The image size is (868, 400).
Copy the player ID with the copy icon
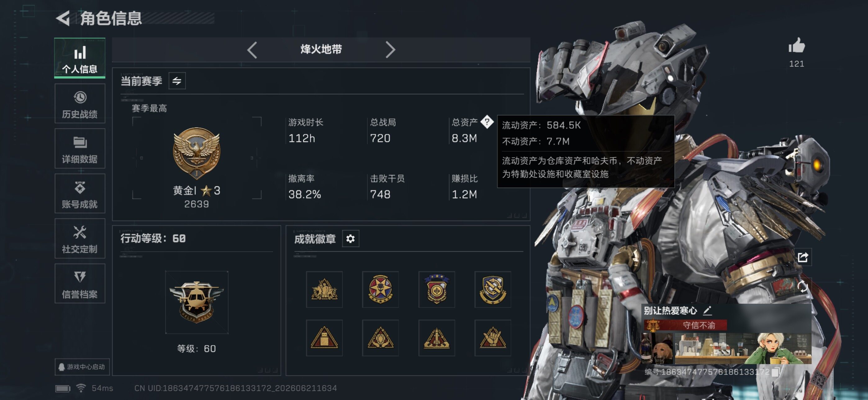coord(775,372)
